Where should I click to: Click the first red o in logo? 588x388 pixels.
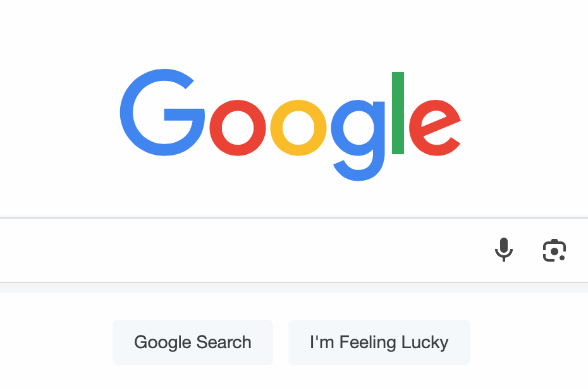pyautogui.click(x=238, y=128)
